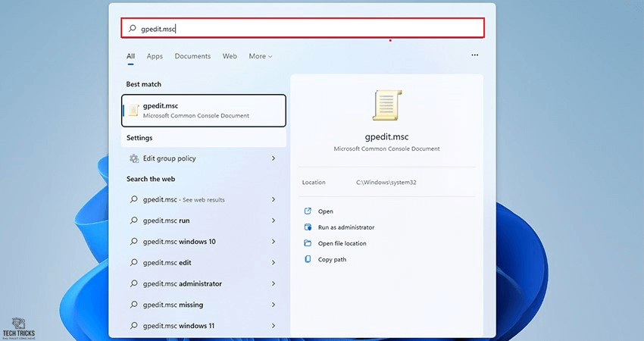644x341 pixels.
Task: Choose Open file location
Action: click(342, 243)
